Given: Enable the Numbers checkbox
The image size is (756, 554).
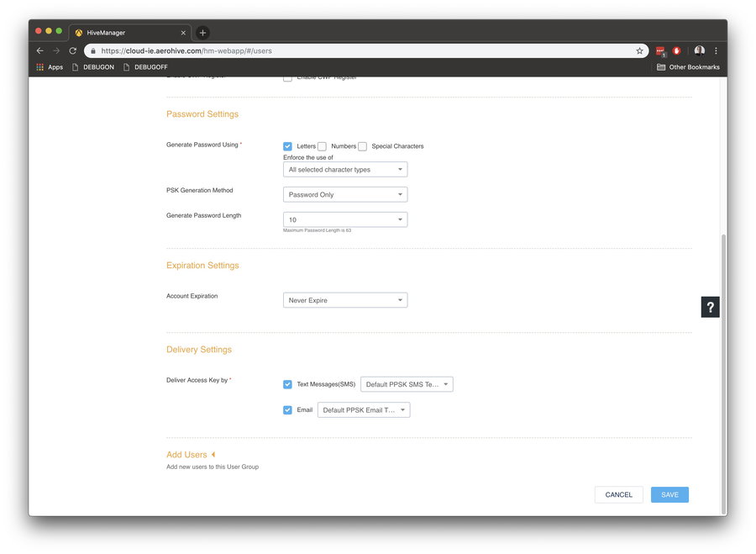Looking at the screenshot, I should pyautogui.click(x=322, y=146).
